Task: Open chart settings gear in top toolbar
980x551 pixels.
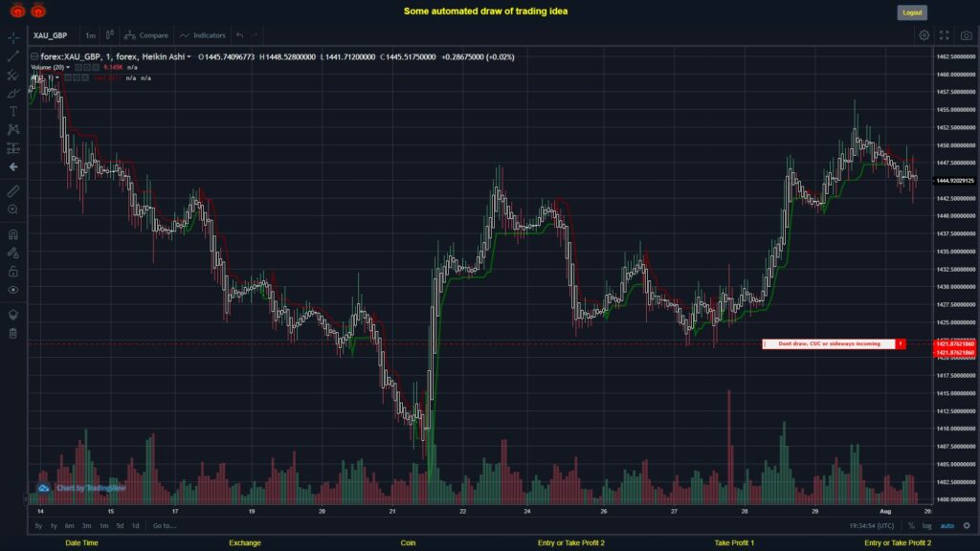Action: coord(924,35)
